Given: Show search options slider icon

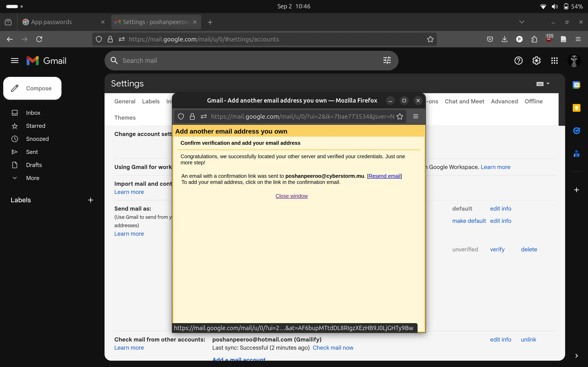Looking at the screenshot, I should tap(387, 60).
